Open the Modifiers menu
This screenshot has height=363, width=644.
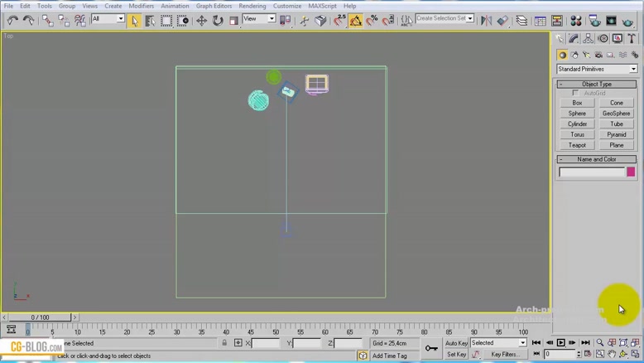point(141,6)
